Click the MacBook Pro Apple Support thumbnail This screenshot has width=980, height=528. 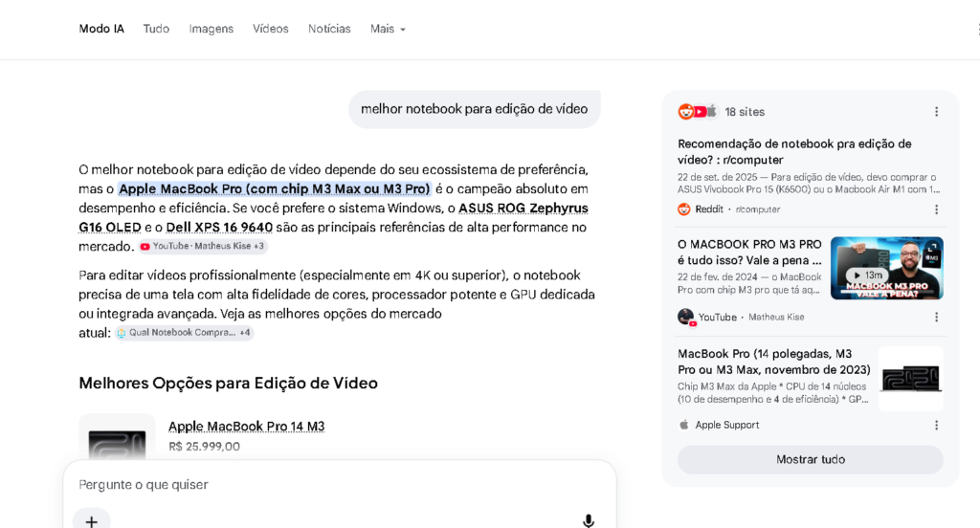[x=911, y=379]
